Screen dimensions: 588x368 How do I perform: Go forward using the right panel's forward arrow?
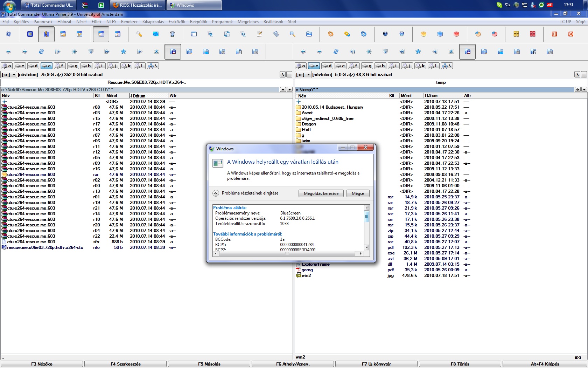(320, 52)
